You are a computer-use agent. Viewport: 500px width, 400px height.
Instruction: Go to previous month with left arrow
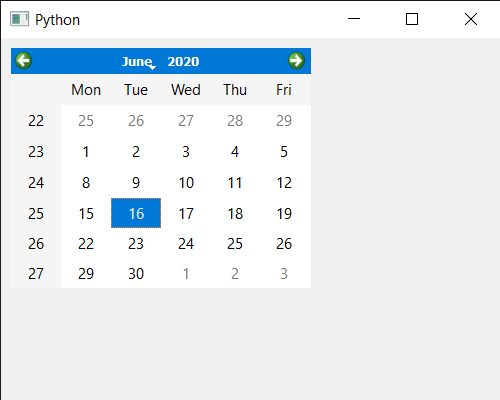[24, 61]
